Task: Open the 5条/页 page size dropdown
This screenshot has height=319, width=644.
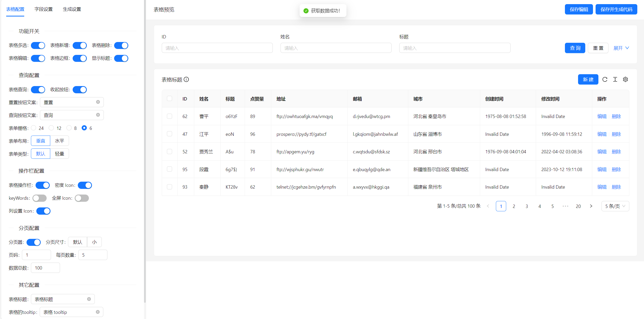Action: pos(615,206)
